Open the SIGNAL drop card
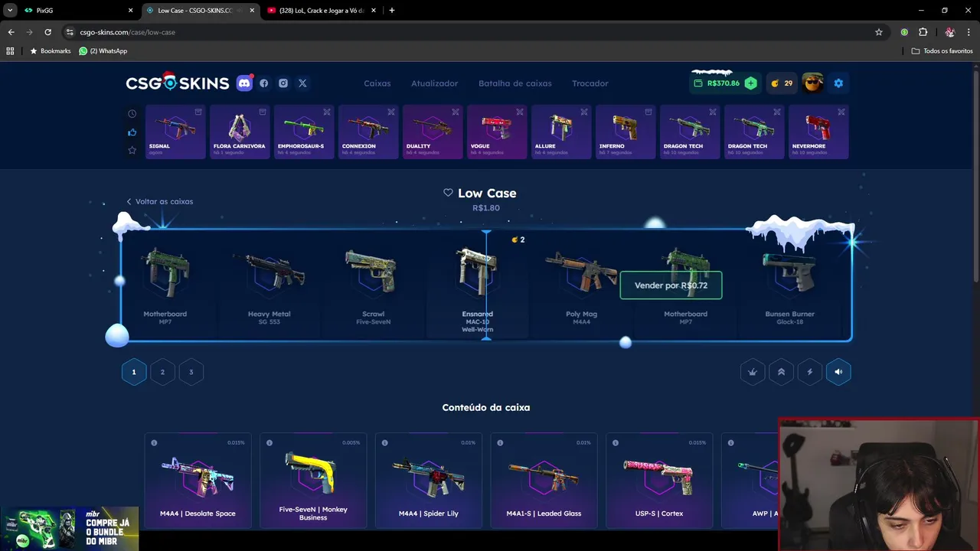The image size is (980, 551). pyautogui.click(x=175, y=132)
